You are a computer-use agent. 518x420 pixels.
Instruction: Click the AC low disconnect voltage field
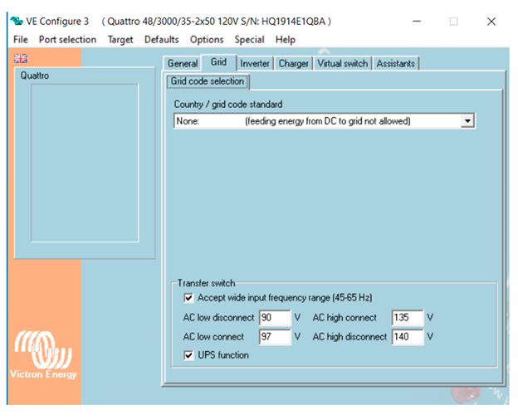(x=275, y=318)
